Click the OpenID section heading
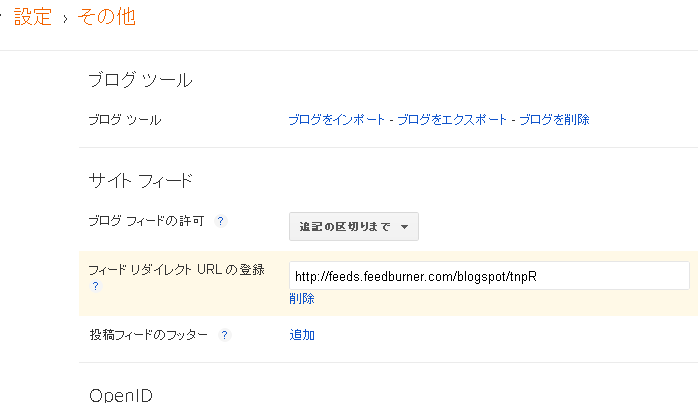This screenshot has height=403, width=698. (121, 395)
